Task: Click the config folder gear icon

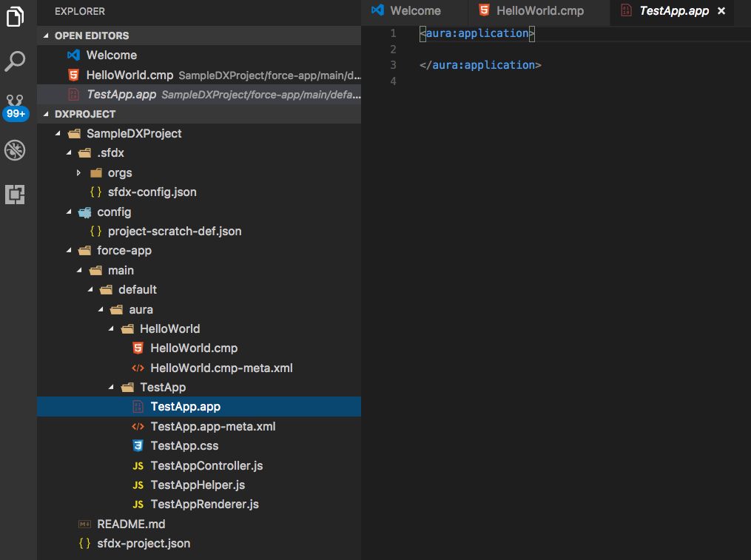Action: tap(85, 212)
